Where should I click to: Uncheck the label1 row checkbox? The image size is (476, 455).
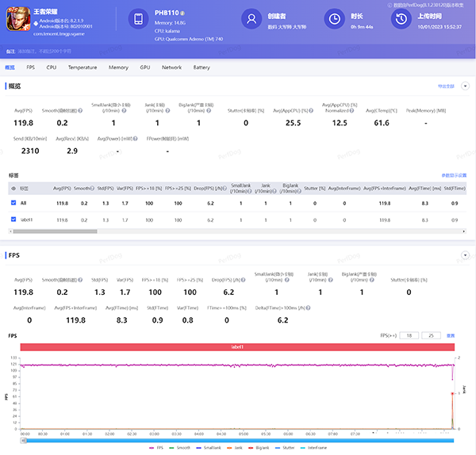click(x=12, y=218)
